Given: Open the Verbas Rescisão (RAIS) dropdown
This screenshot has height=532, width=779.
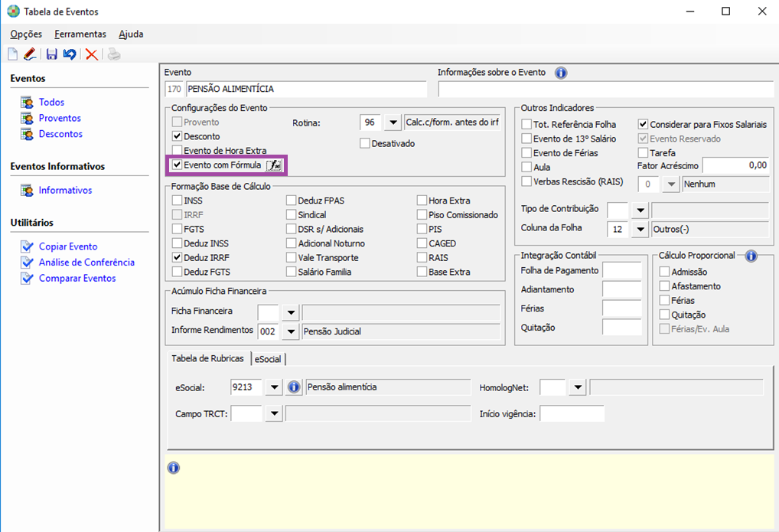Looking at the screenshot, I should pyautogui.click(x=671, y=184).
